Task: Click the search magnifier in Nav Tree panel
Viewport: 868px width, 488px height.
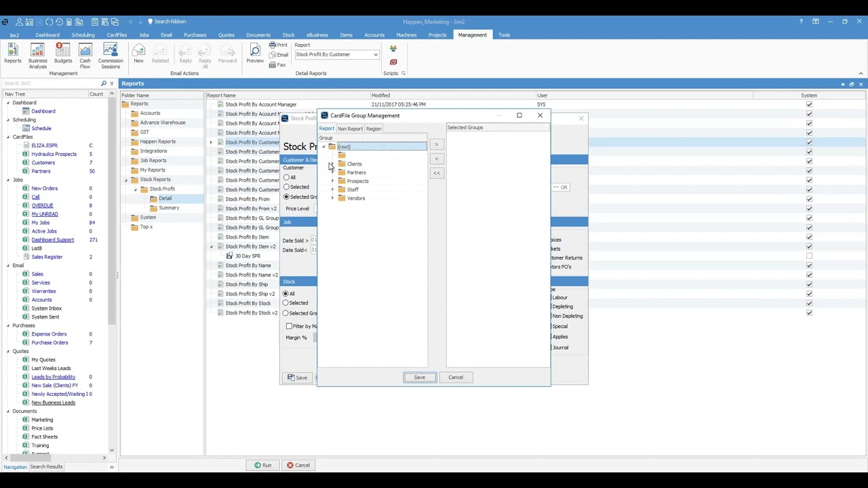Action: pos(104,83)
